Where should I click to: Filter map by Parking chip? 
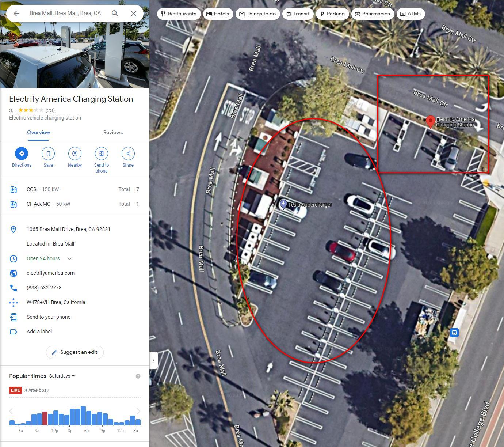(332, 14)
